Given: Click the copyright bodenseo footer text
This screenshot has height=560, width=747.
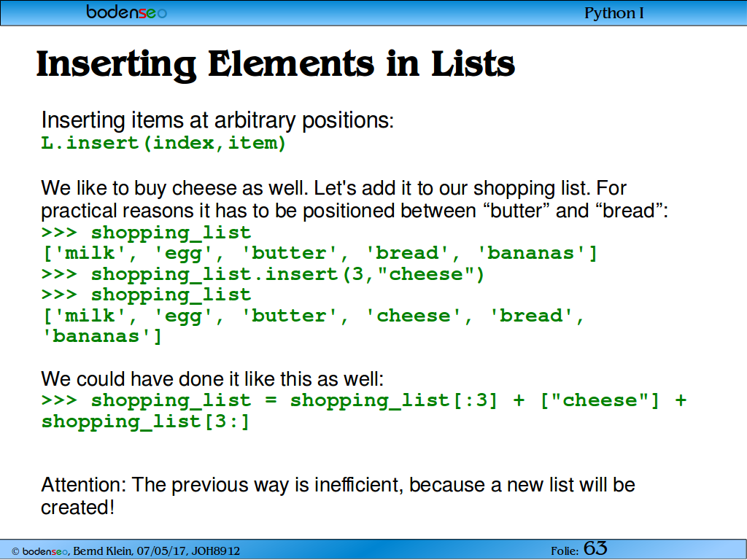Looking at the screenshot, I should 40,551.
